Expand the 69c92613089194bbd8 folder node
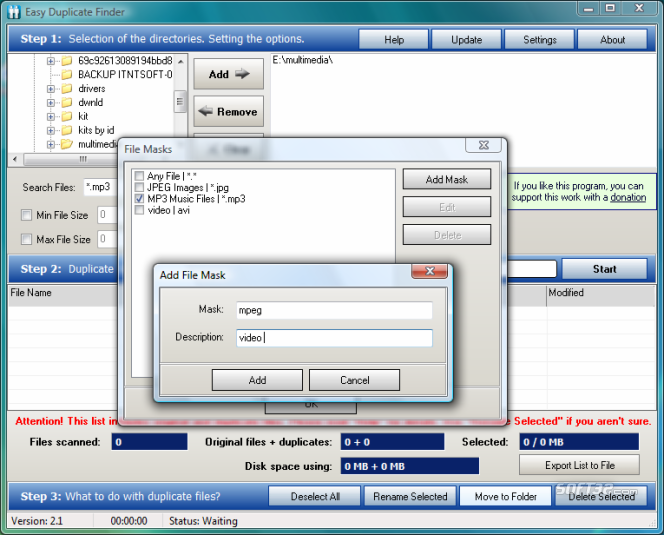 coord(51,61)
